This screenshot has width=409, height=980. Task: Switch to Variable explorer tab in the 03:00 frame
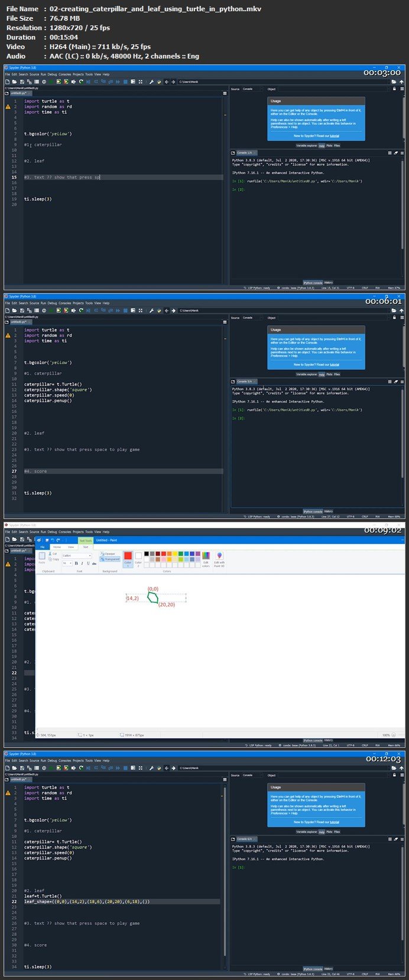[306, 145]
